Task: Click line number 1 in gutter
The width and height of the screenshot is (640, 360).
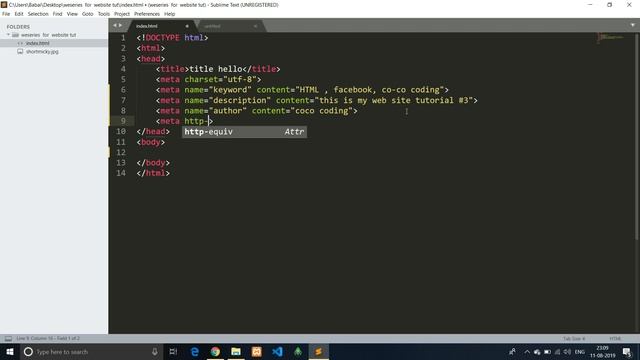Action: (123, 38)
